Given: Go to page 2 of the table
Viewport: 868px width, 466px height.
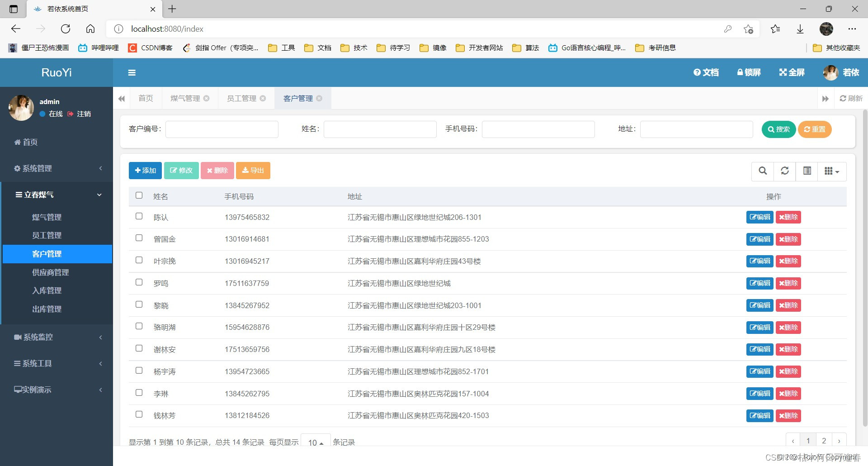Looking at the screenshot, I should point(824,441).
